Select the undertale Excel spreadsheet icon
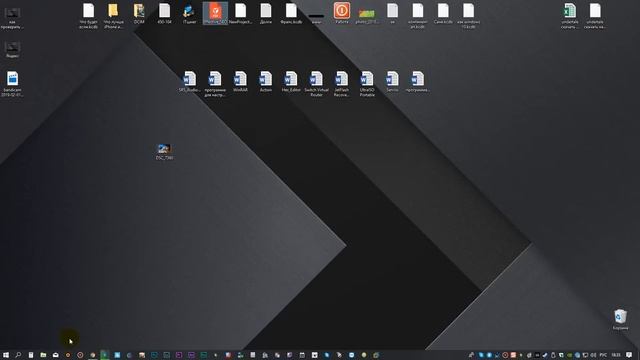 click(x=569, y=16)
